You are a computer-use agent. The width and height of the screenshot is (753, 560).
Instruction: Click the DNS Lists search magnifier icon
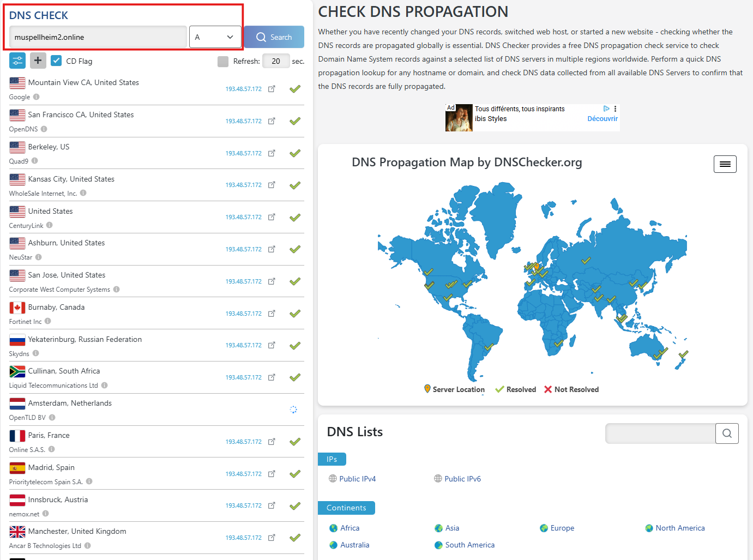(x=727, y=433)
